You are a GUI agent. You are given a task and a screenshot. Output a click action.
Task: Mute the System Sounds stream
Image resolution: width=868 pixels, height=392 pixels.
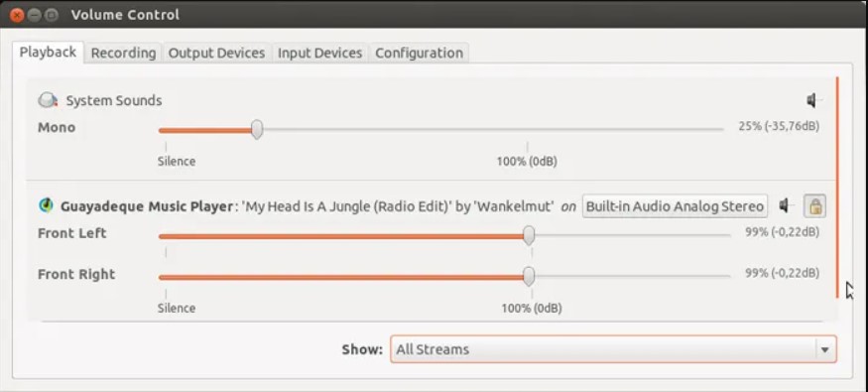(813, 100)
